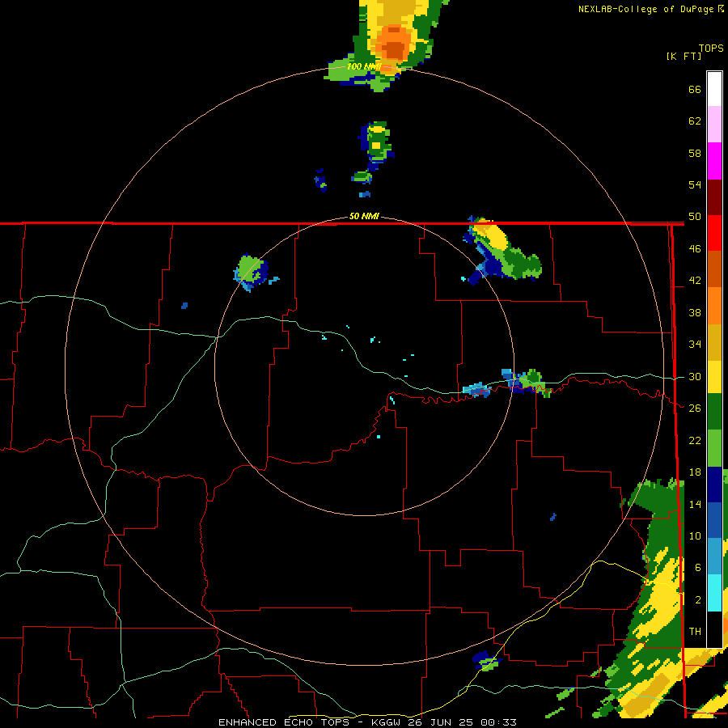The width and height of the screenshot is (728, 728).
Task: Click the dark green legend swatch
Action: pyautogui.click(x=714, y=412)
